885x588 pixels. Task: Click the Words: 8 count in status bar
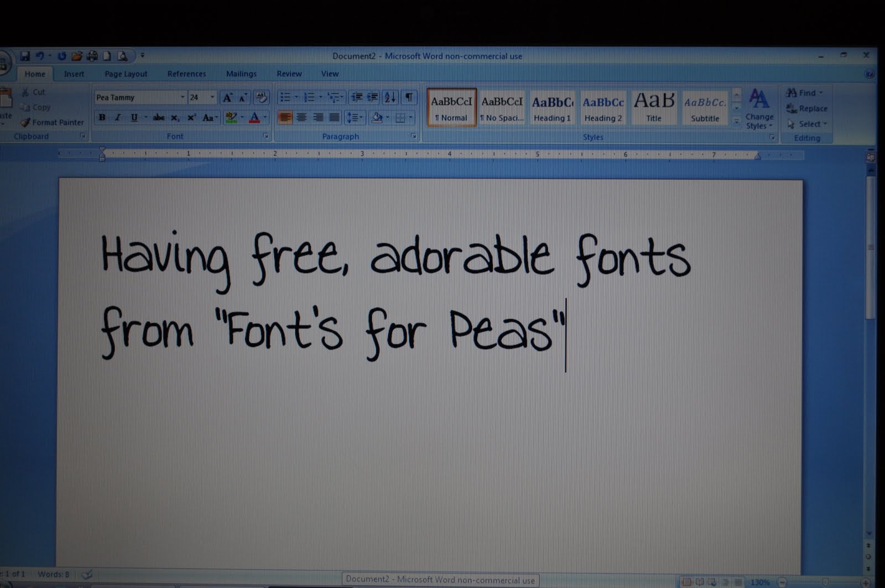54,575
